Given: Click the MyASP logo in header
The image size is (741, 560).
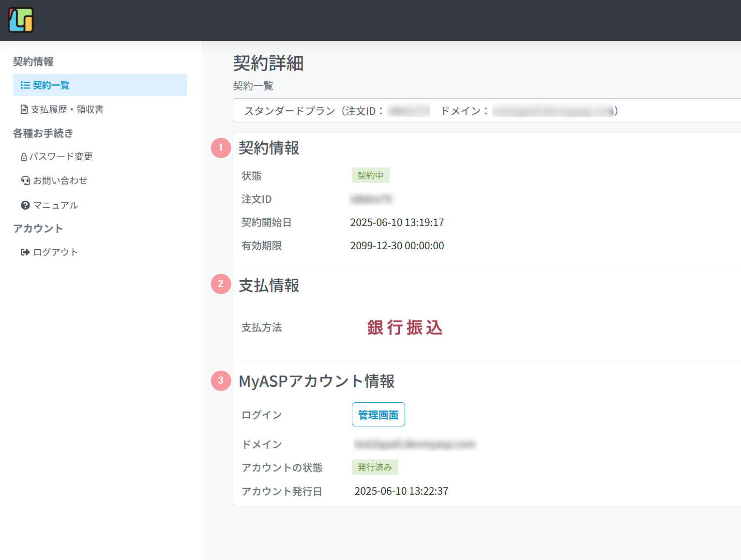Looking at the screenshot, I should click(21, 20).
